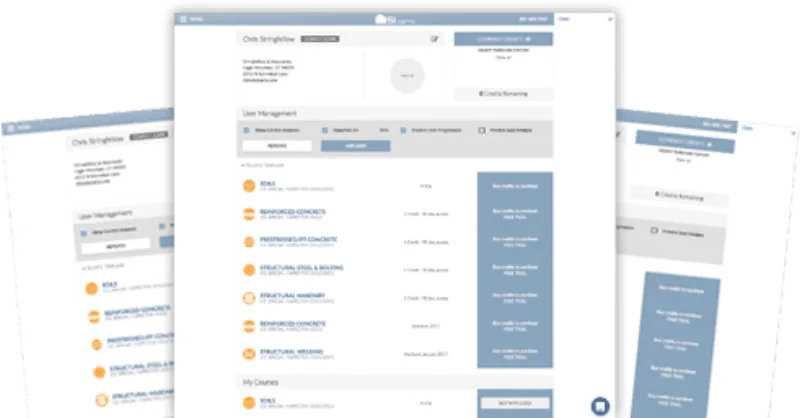Toggle the first checkbox in the left window
Image resolution: width=800 pixels, height=418 pixels.
click(84, 233)
